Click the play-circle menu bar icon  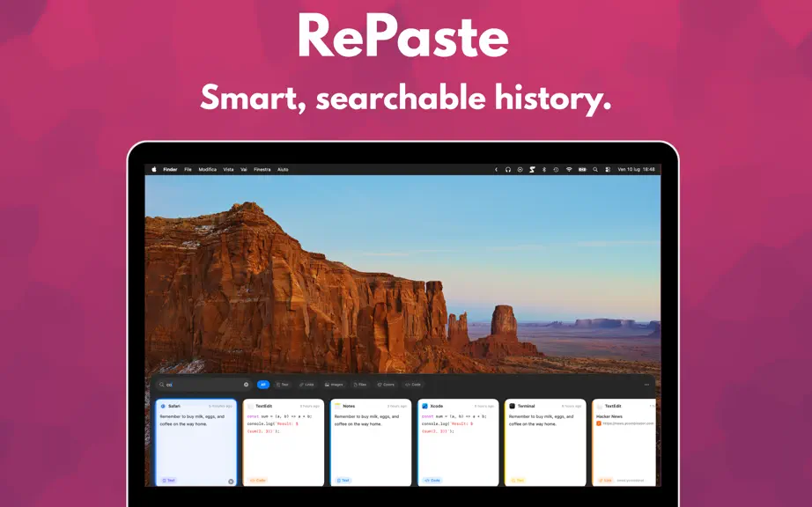pyautogui.click(x=520, y=169)
